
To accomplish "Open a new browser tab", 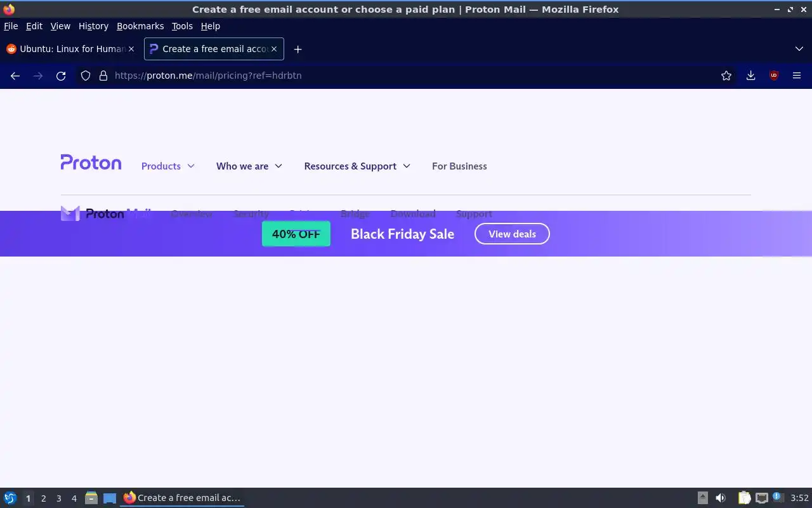I will [x=298, y=49].
